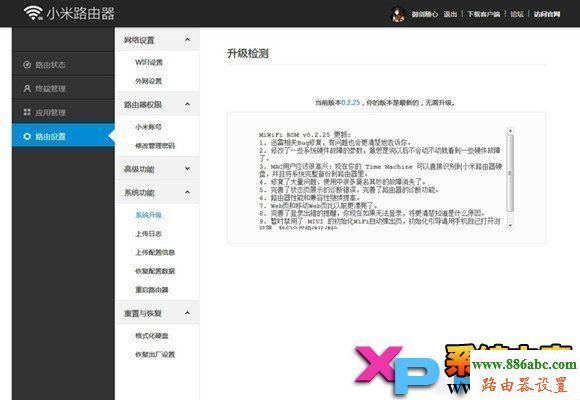The image size is (580, 400).
Task: Open 外网设置 submenu item
Action: (148, 81)
